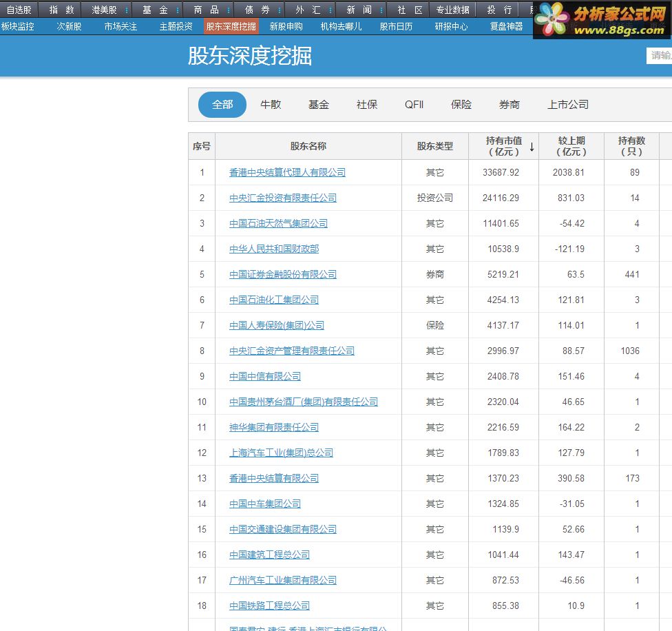Viewport: 672px width, 631px height.
Task: Open 神华集团有限责任公司 link
Action: (x=274, y=427)
